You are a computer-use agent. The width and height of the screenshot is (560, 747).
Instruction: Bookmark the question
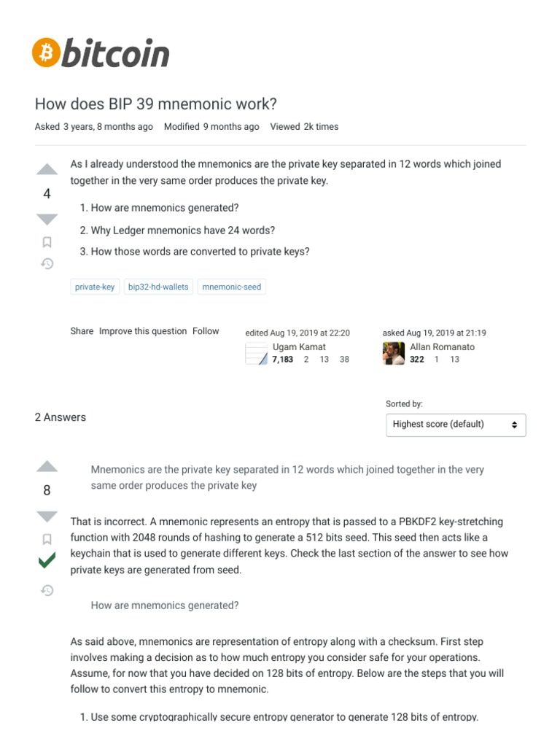[x=47, y=242]
